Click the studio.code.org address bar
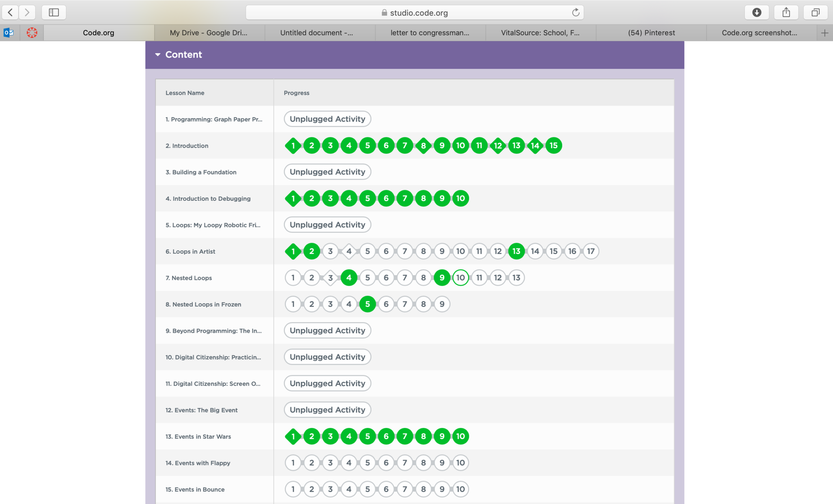 tap(415, 13)
